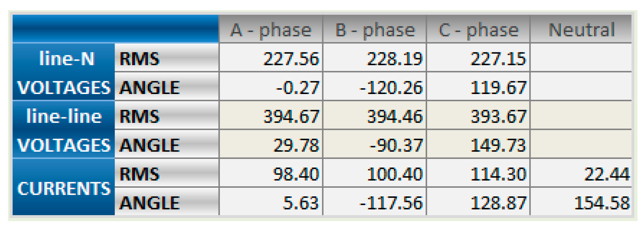
Task: Click the C-phase line-line RMS 393.67
Action: point(498,116)
